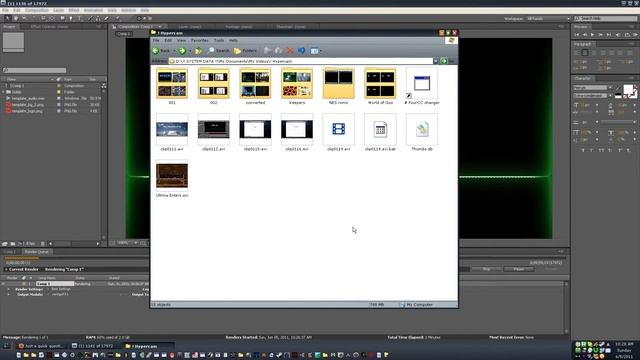This screenshot has height=360, width=640.
Task: Select the template_audio.wav item
Action: pos(28,98)
